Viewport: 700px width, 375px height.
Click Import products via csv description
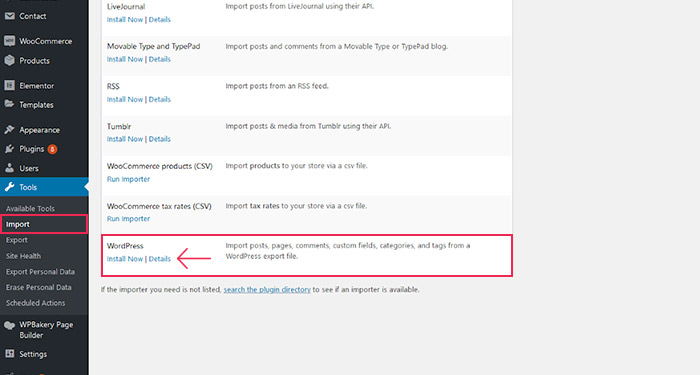click(x=296, y=166)
